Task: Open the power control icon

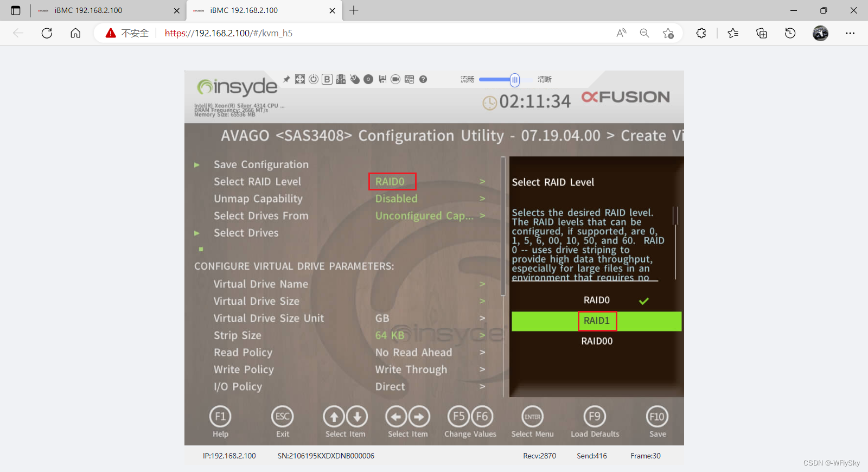Action: pyautogui.click(x=314, y=79)
